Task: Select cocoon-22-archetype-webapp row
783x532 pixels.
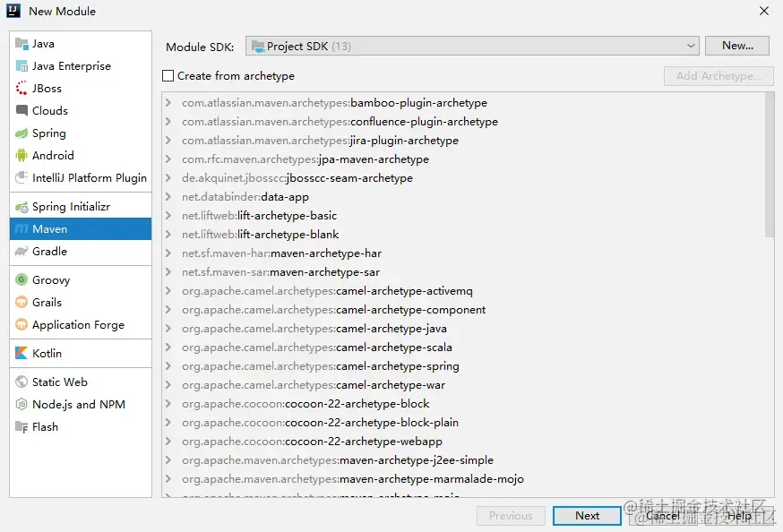Action: click(x=463, y=442)
